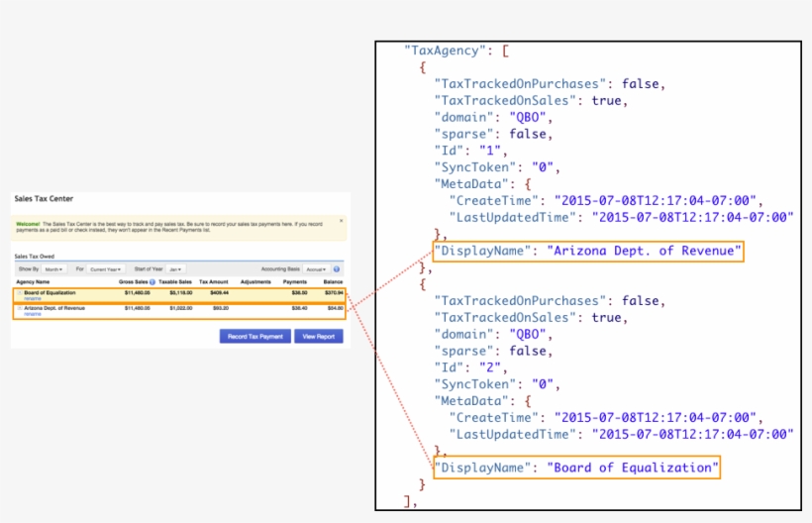Click the Agency Name column header
812x523 pixels.
[x=33, y=282]
